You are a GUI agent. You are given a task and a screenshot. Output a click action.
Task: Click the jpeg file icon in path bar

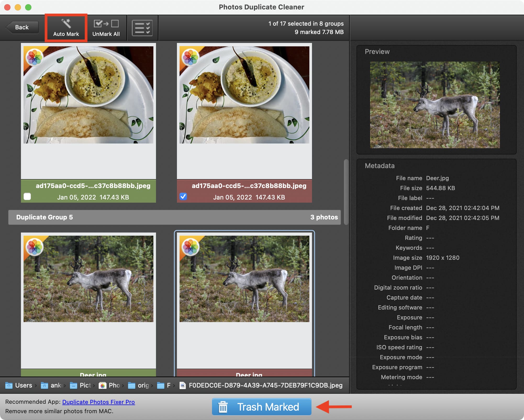183,385
